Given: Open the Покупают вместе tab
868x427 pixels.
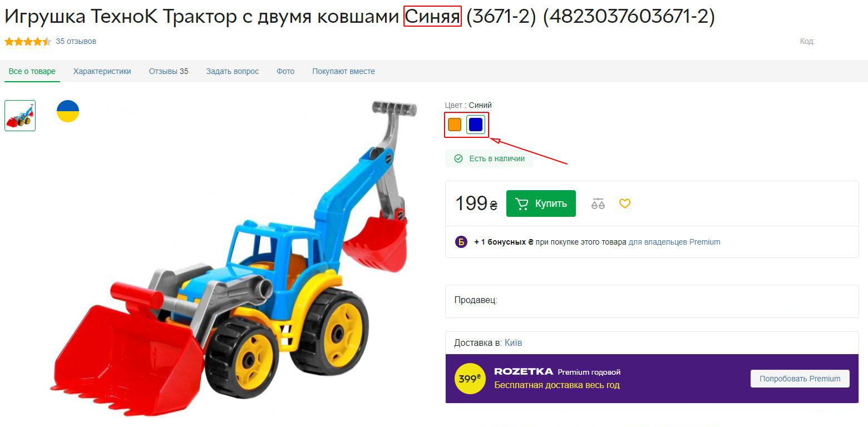Looking at the screenshot, I should tap(343, 71).
